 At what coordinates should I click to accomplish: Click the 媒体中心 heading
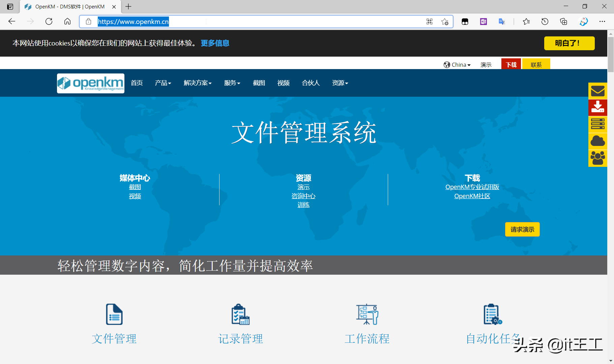pos(135,178)
